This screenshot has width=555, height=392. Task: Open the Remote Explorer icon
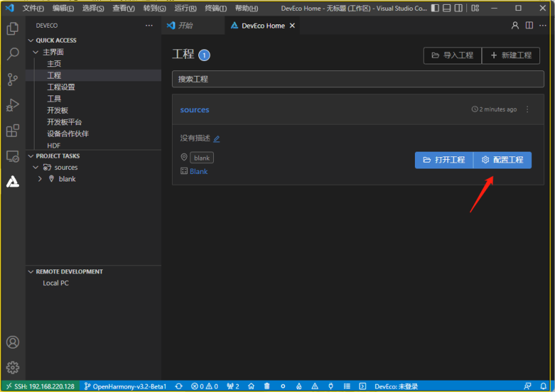click(x=12, y=156)
